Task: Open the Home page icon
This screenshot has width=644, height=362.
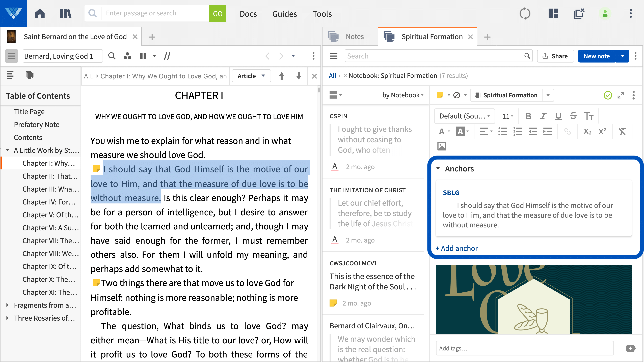Action: pyautogui.click(x=40, y=13)
